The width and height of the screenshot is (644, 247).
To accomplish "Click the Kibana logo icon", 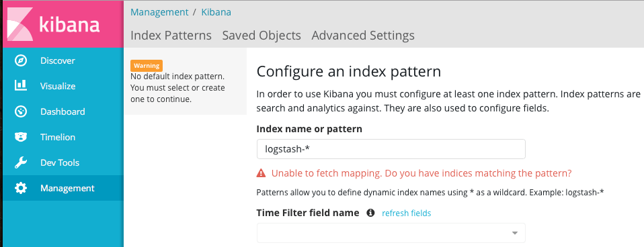I will (x=17, y=23).
